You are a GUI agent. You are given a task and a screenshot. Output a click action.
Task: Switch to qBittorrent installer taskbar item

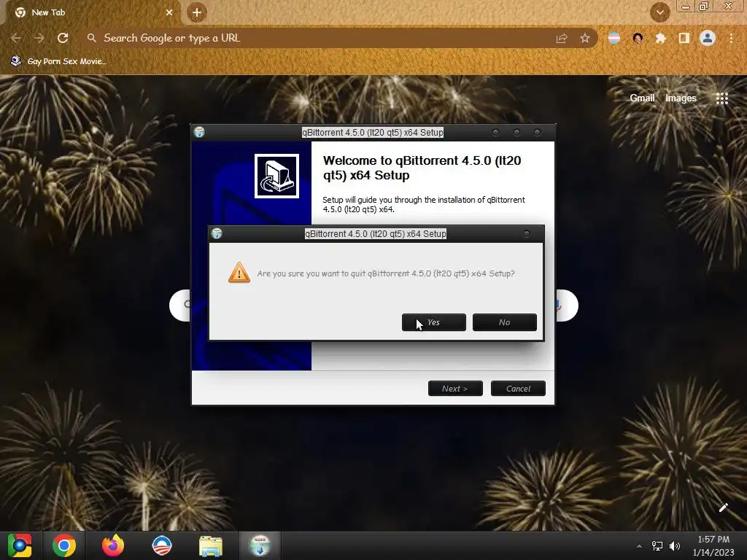point(260,545)
